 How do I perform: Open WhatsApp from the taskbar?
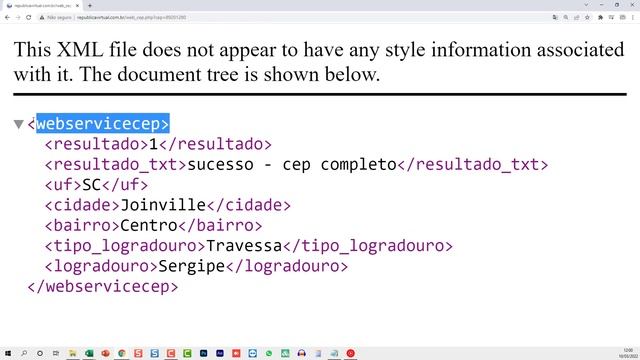269,353
